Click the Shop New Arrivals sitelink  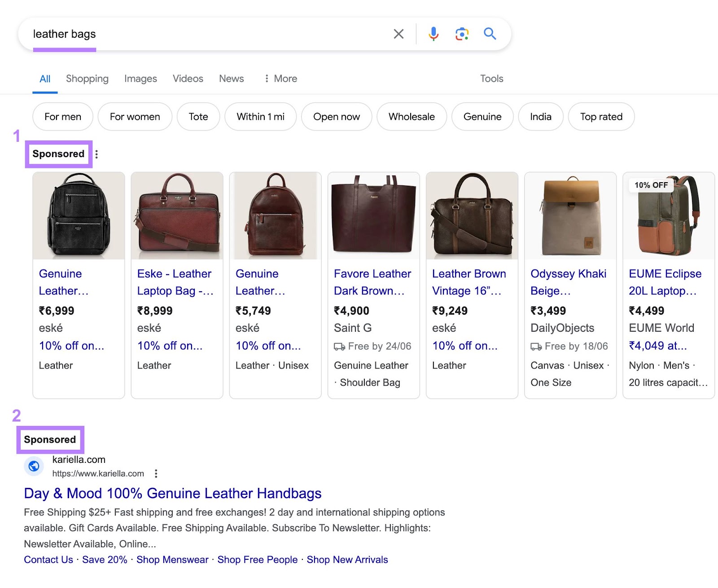click(x=347, y=560)
